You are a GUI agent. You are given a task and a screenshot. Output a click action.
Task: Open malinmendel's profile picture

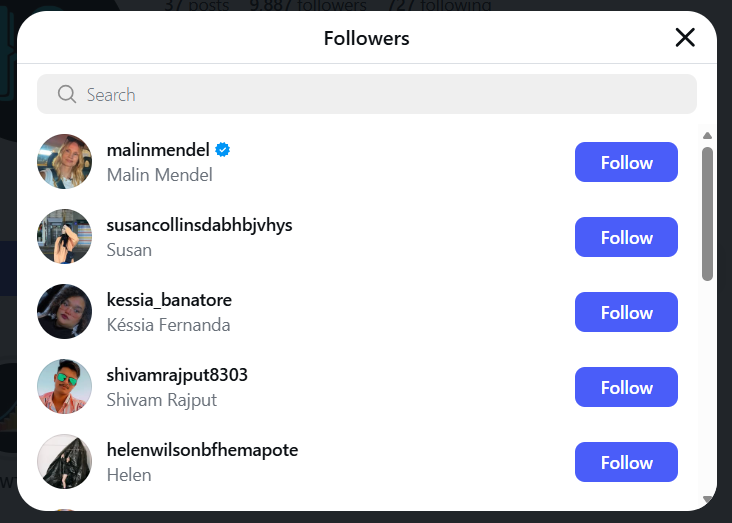64,162
